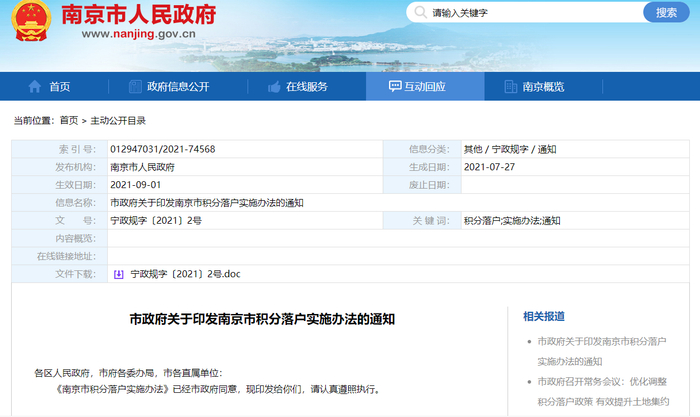Click the 相关报道 section heading
Screen dimensions: 700x417
544,317
